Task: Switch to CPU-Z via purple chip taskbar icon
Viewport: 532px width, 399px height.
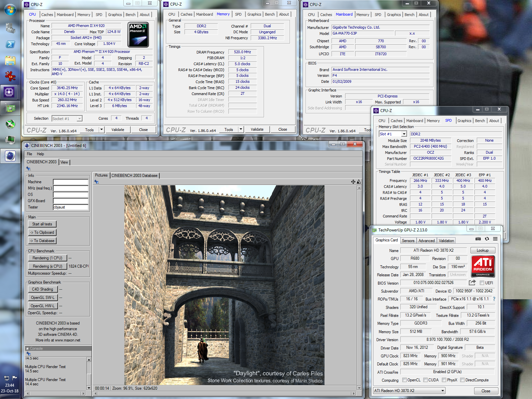Action: 9,92
